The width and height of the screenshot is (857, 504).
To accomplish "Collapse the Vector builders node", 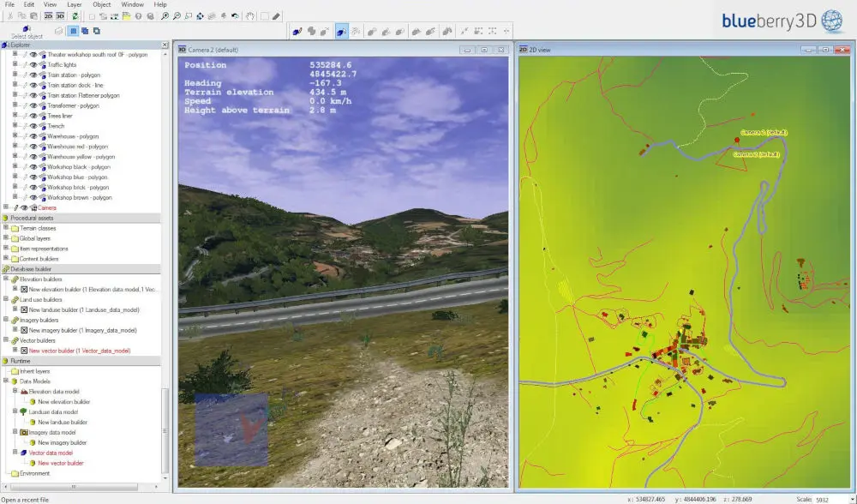I will point(6,340).
